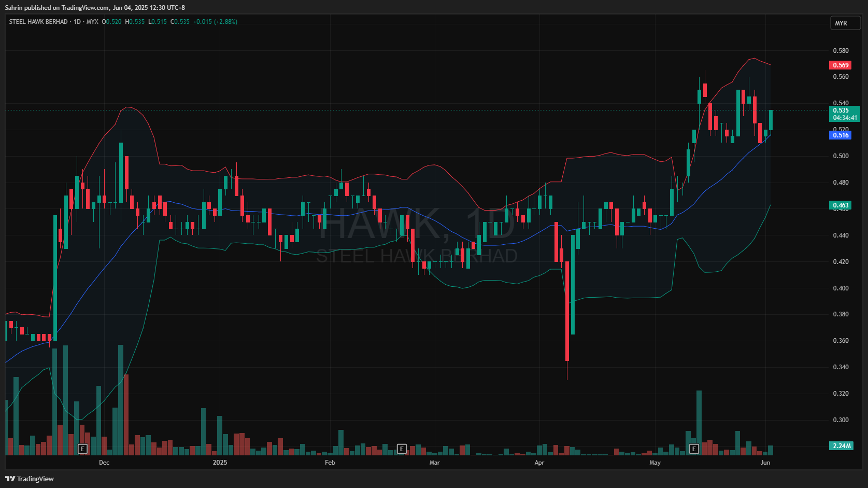Viewport: 868px width, 488px height.
Task: Click the 0.560 price axis label
Action: 841,77
